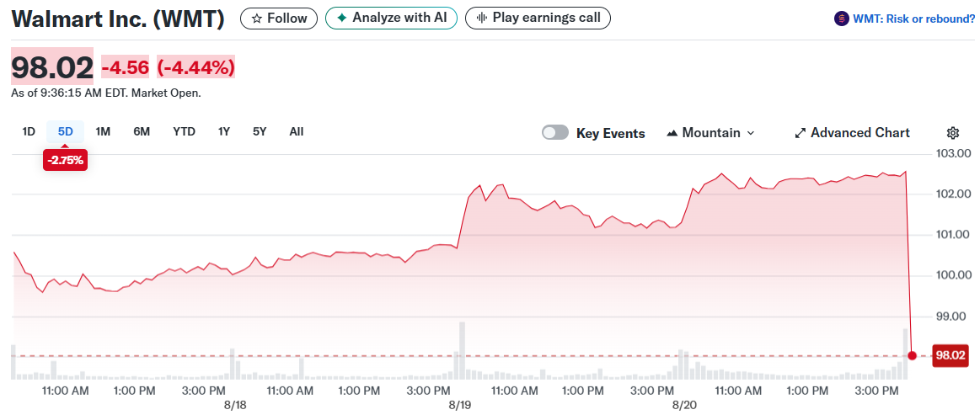Open the Advanced Chart view

852,133
